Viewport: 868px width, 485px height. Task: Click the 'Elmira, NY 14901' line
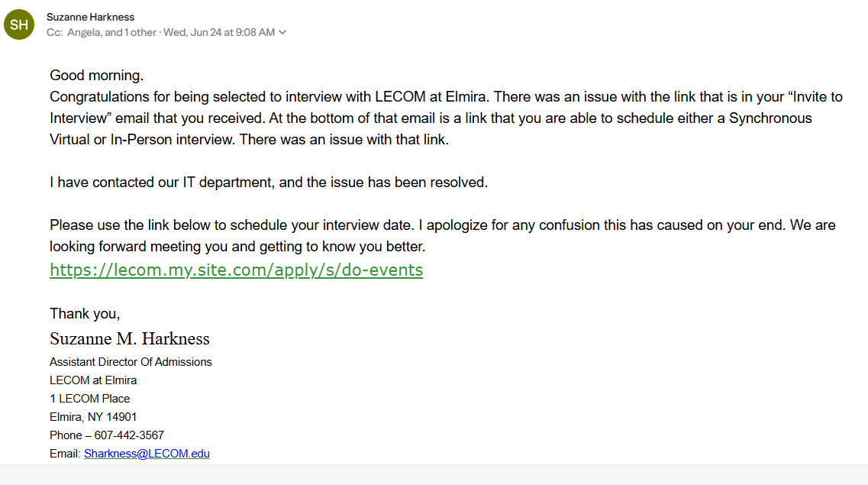tap(93, 417)
